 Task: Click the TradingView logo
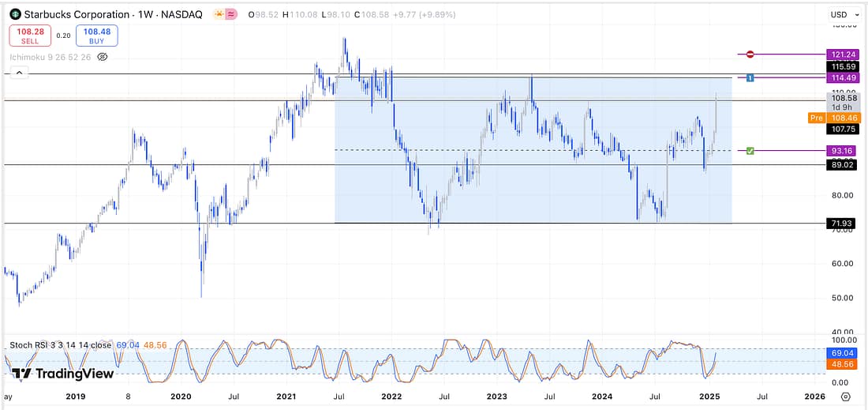(x=63, y=373)
